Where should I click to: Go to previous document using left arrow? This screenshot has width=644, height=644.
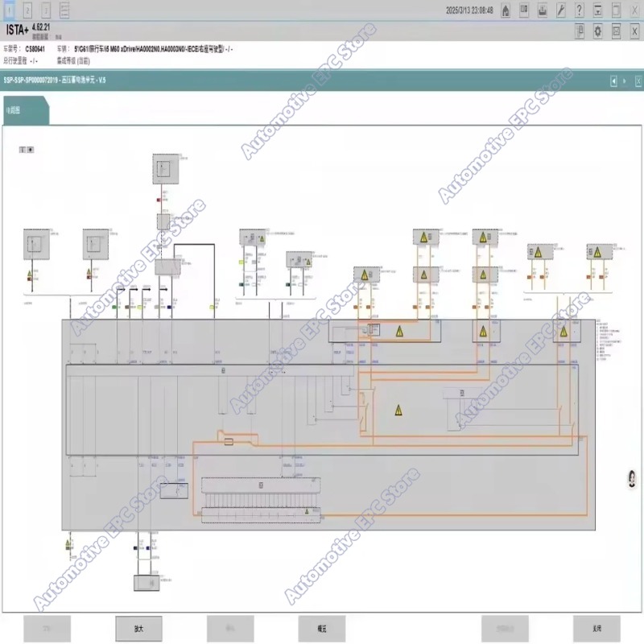613,81
